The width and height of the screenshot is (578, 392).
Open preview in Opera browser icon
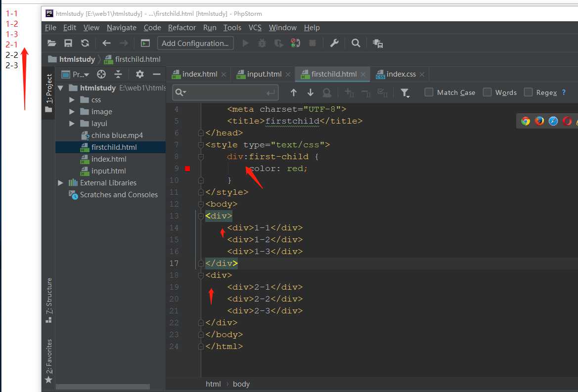click(x=567, y=121)
